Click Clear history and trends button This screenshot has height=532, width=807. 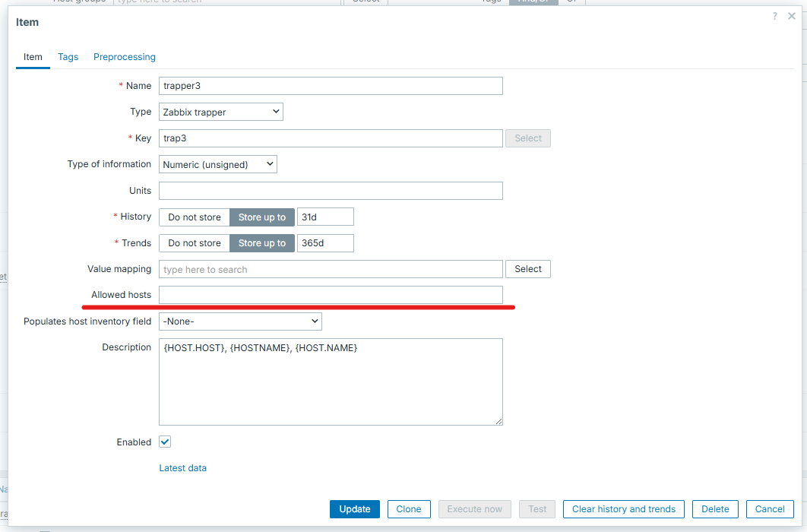623,509
